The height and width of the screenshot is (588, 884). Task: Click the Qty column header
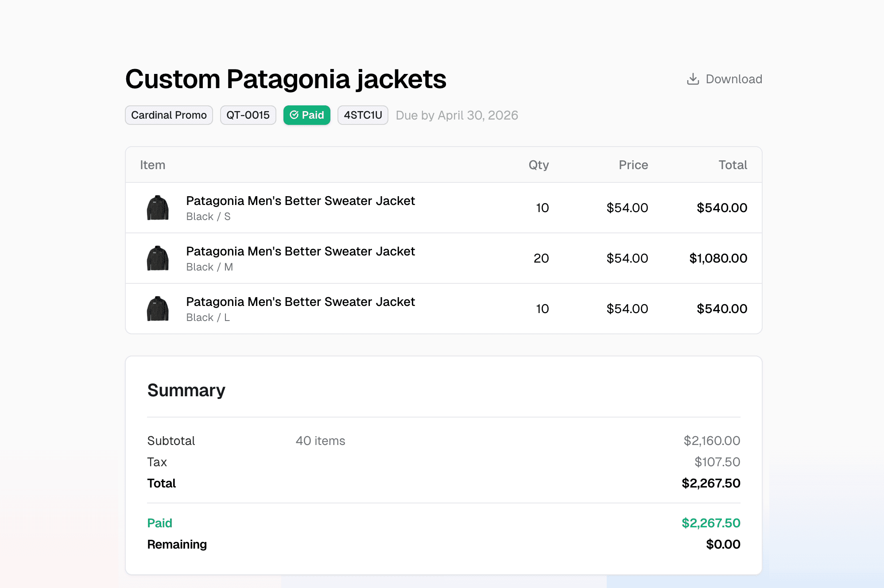coord(539,165)
